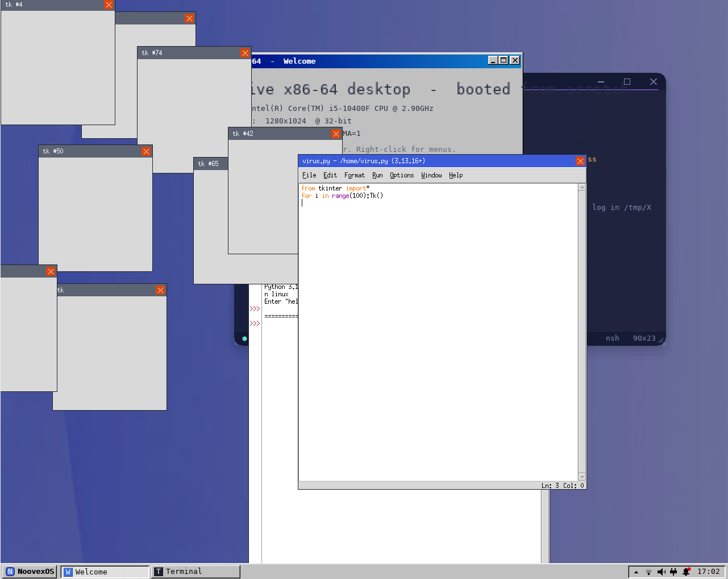Maximize the dark terminal window
The height and width of the screenshot is (579, 728).
[x=627, y=82]
